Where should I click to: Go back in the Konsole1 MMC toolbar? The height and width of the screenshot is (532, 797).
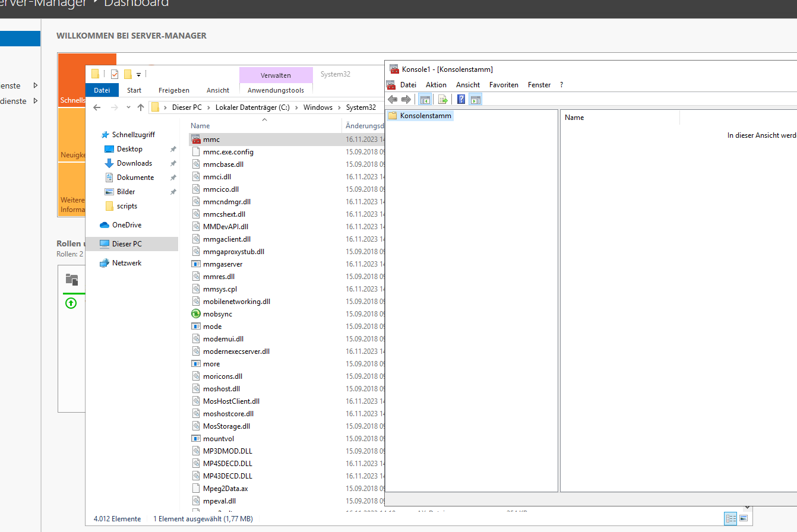(x=393, y=99)
